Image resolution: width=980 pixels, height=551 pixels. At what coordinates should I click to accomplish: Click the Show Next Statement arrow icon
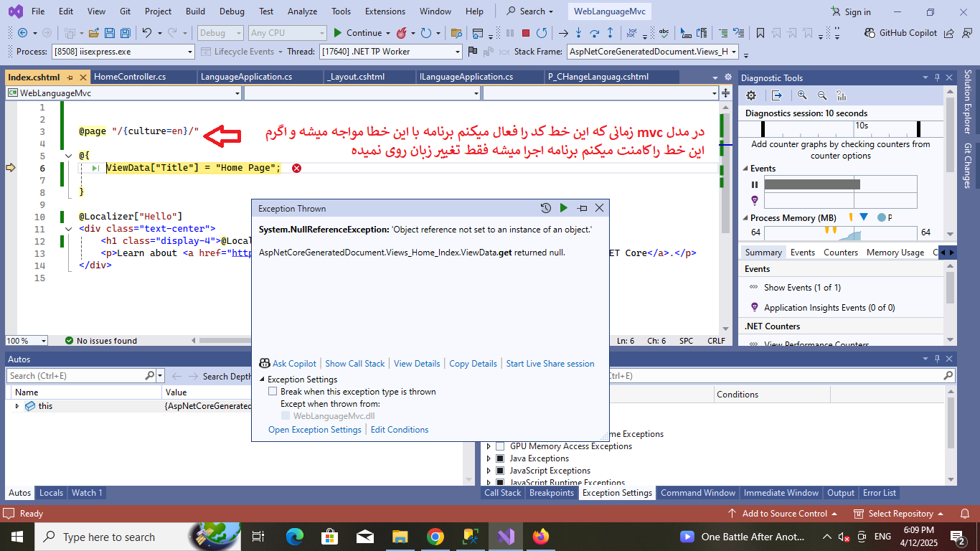pyautogui.click(x=563, y=33)
